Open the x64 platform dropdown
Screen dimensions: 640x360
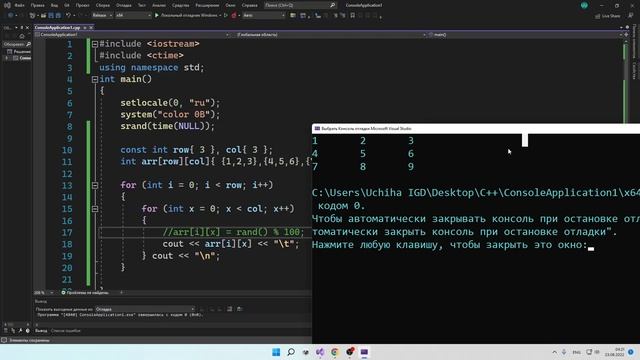click(133, 16)
